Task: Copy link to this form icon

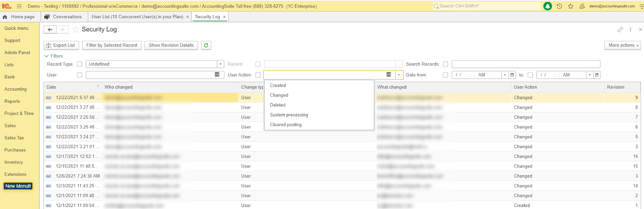Action: [620, 29]
